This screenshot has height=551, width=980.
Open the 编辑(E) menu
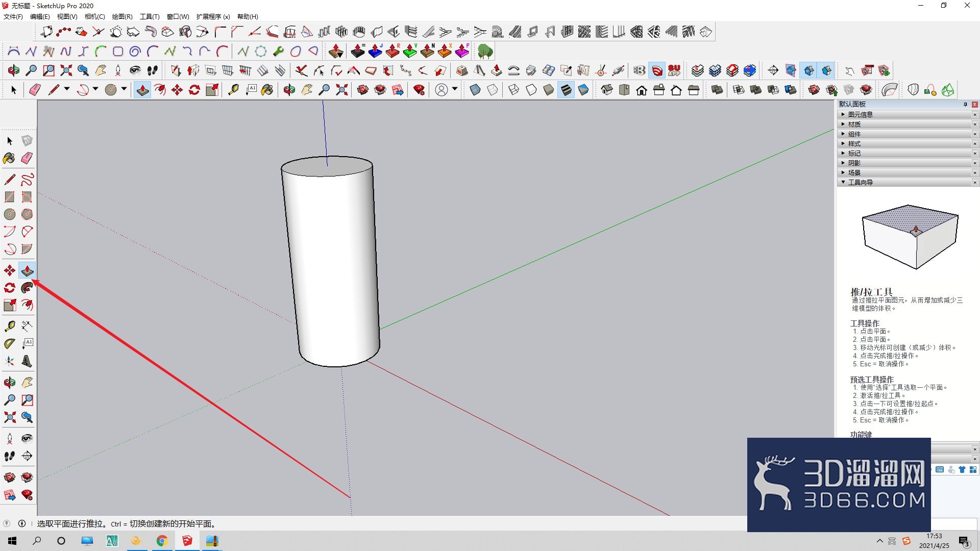40,17
